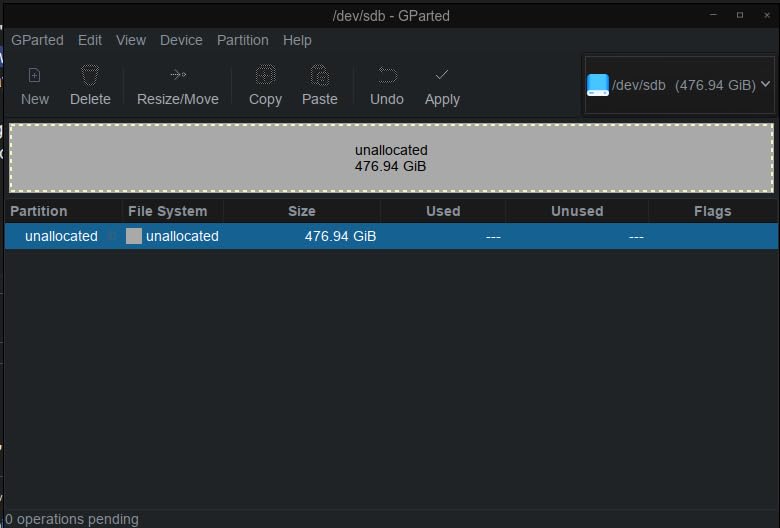Open the Edit menu
The height and width of the screenshot is (528, 780).
(90, 40)
